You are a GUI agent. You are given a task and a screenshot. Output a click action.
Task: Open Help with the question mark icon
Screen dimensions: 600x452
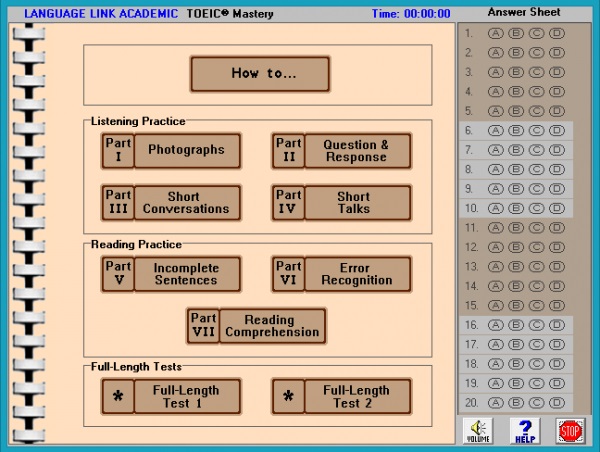525,430
